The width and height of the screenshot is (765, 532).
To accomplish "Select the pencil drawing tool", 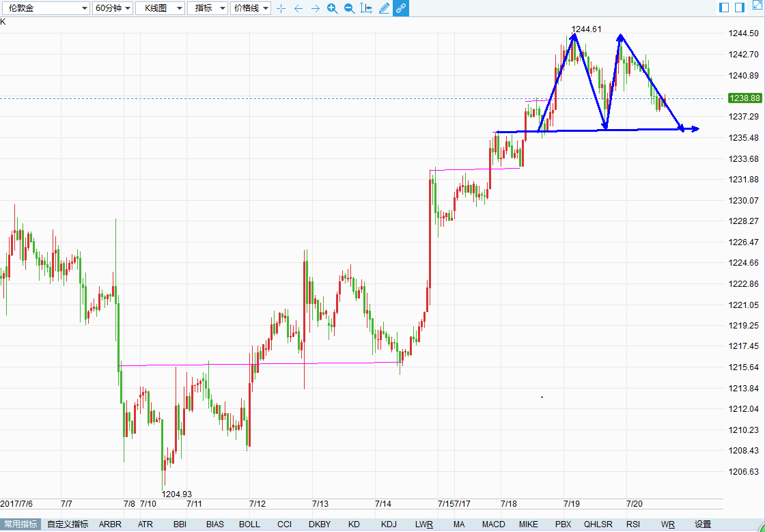I will click(x=384, y=8).
